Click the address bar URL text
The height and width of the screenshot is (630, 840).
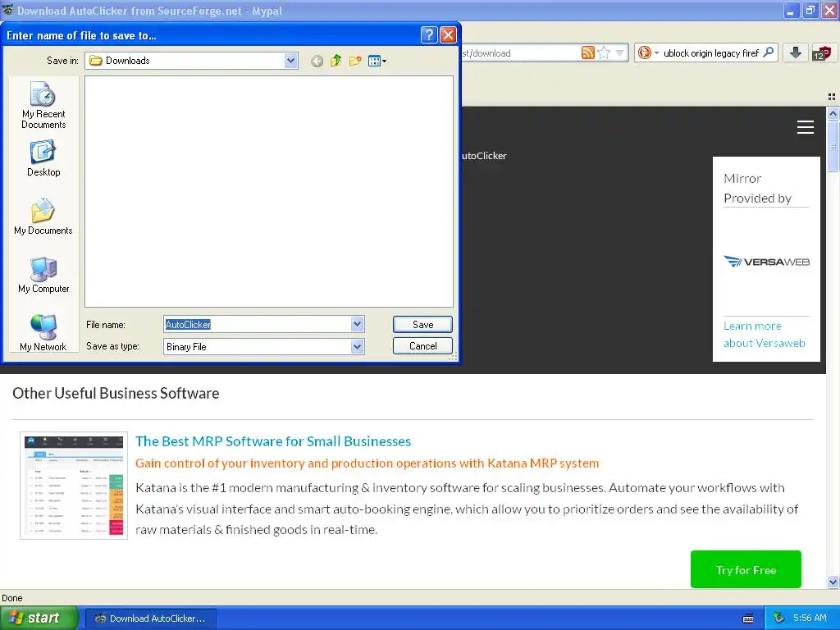pos(486,53)
